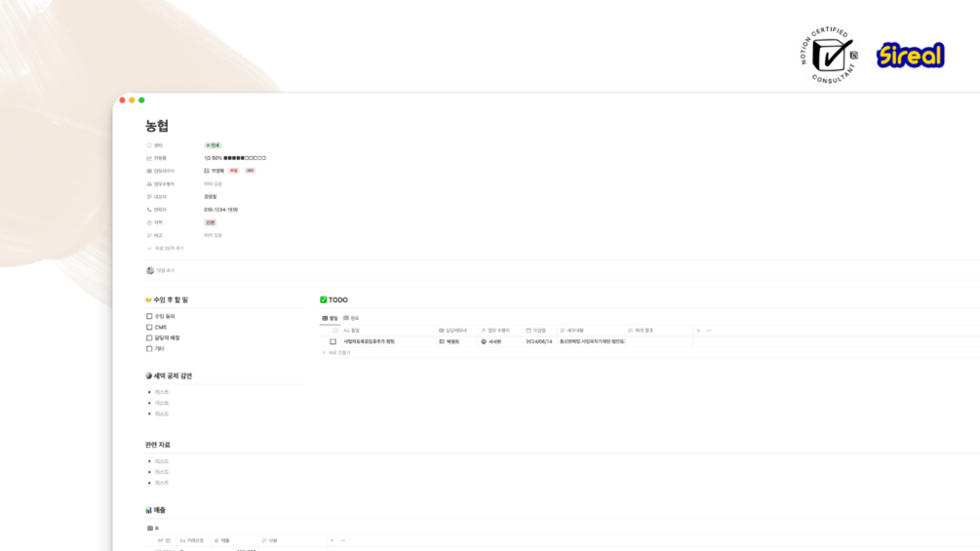Expand the hidden properties chevron row
This screenshot has height=551, width=980.
(166, 248)
